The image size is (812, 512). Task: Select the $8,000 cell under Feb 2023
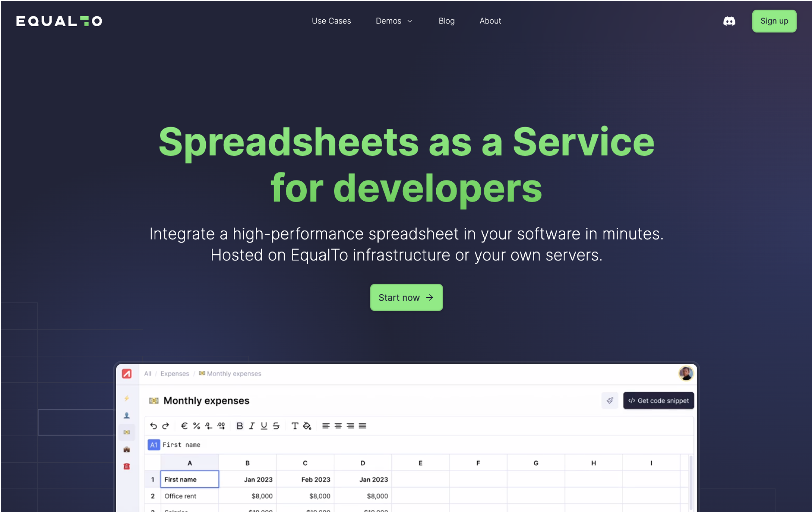coord(305,496)
